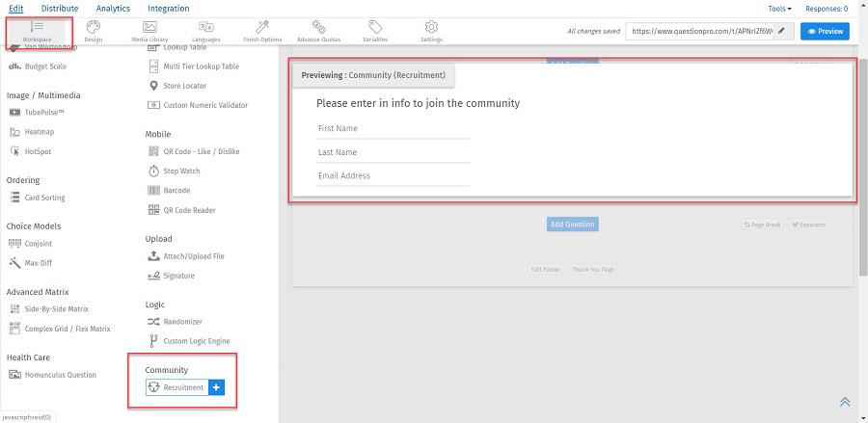Click the Budget Scale icon
Viewport: 868px width, 423px height.
tap(14, 66)
